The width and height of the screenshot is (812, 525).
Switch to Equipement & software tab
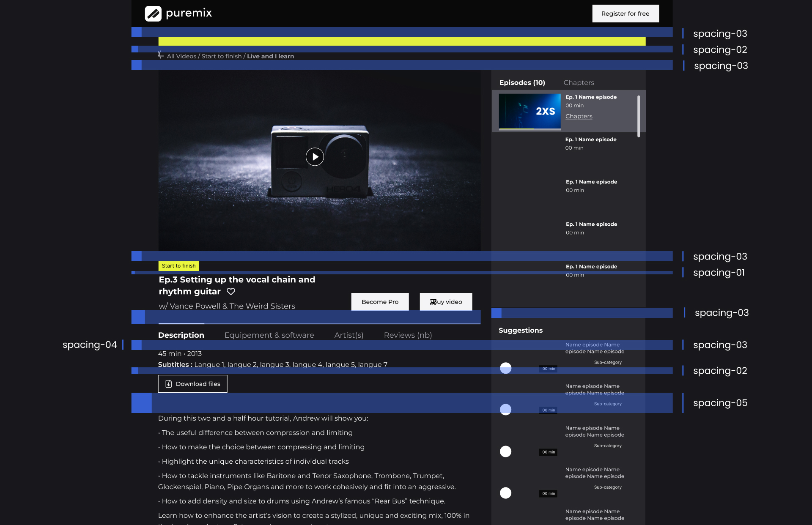click(x=269, y=335)
